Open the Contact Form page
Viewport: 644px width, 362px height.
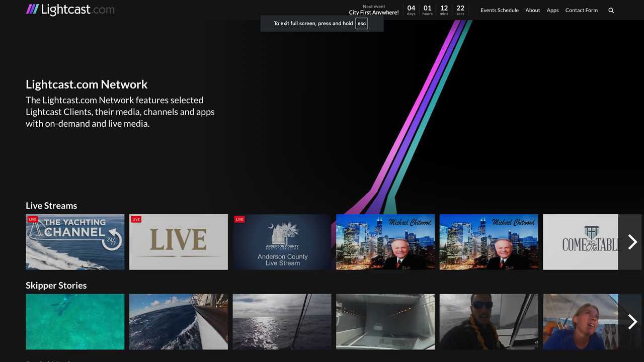tap(582, 10)
